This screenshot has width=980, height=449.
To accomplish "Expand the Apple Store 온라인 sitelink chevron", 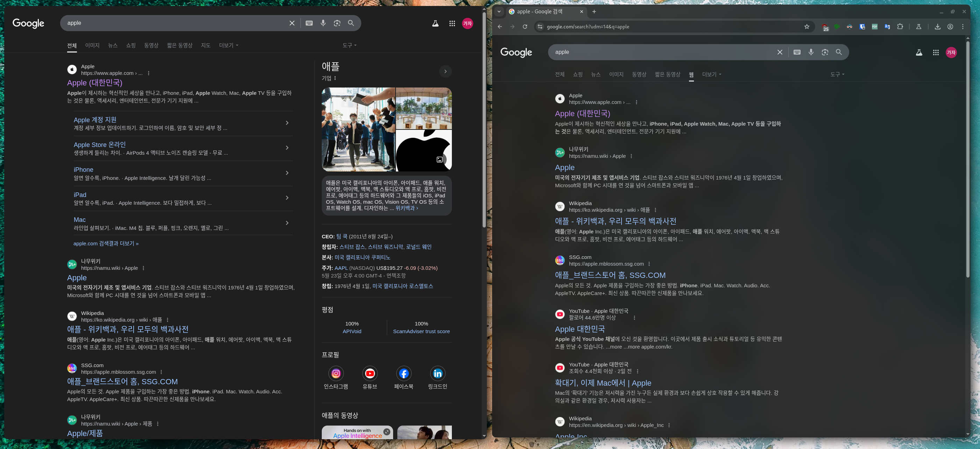I will [287, 148].
